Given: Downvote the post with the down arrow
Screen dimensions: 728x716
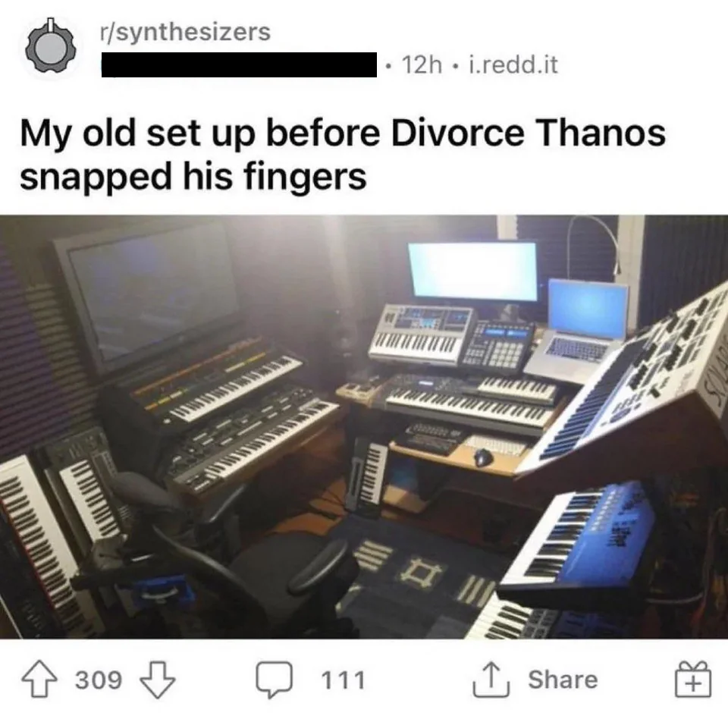Looking at the screenshot, I should point(158,680).
